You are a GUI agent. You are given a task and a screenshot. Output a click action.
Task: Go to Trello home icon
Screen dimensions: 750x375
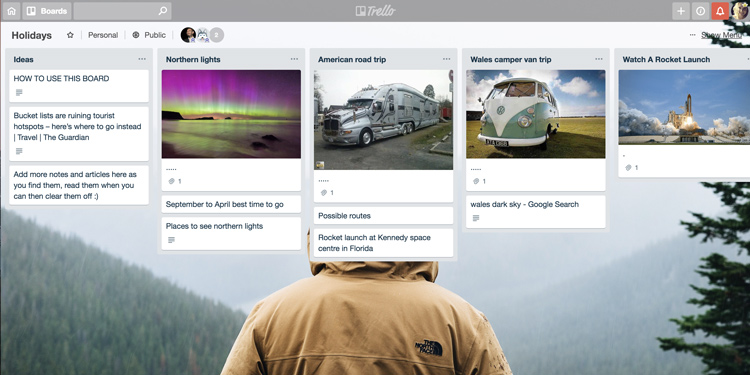coord(11,11)
